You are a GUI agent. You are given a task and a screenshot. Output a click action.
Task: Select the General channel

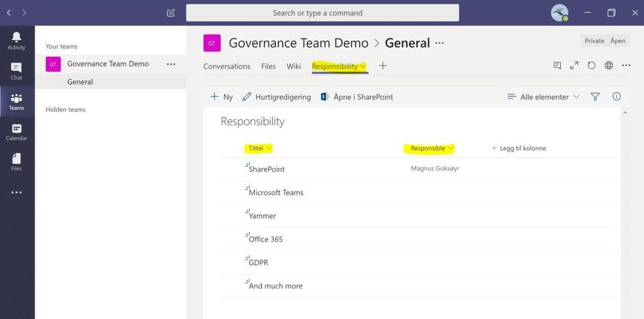point(110,82)
